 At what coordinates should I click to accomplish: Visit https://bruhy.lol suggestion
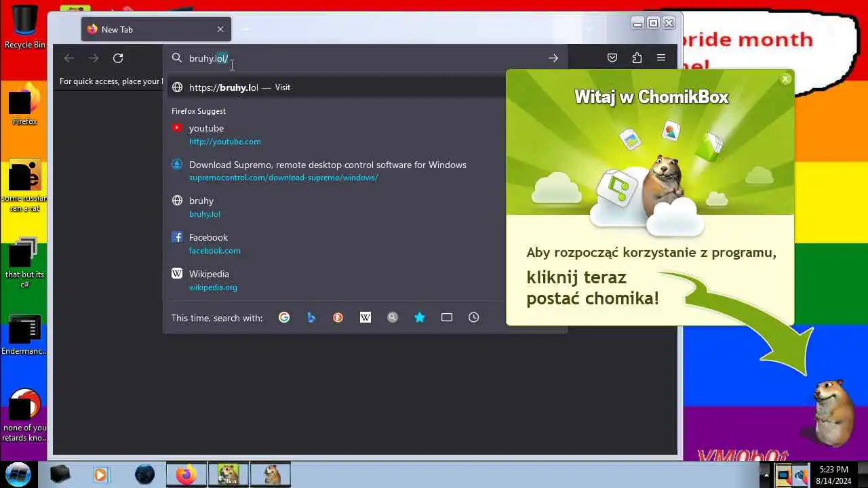coord(336,87)
